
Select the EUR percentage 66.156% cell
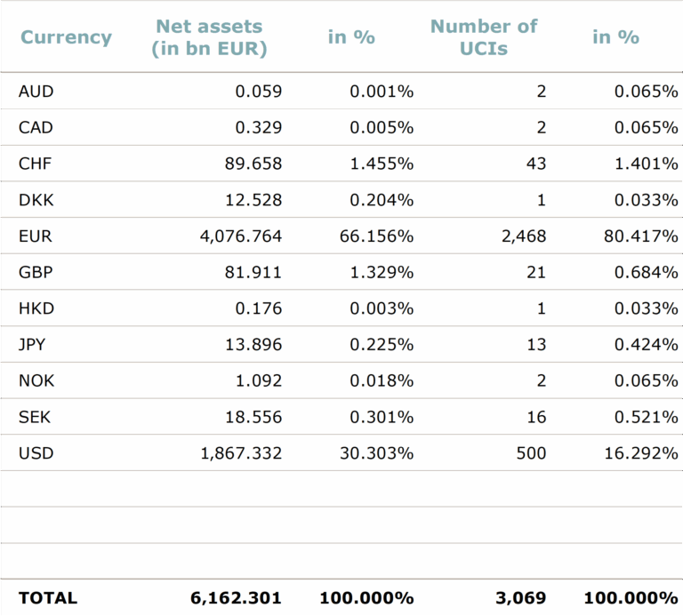[376, 236]
